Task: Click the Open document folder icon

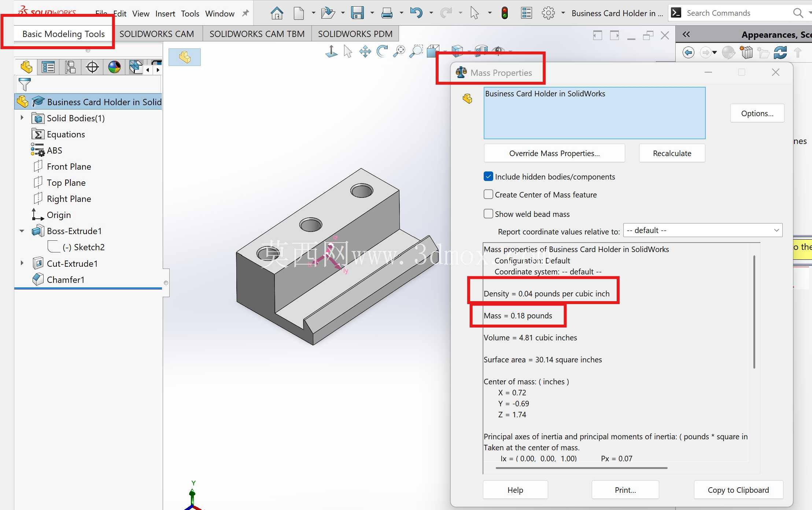Action: click(x=328, y=13)
